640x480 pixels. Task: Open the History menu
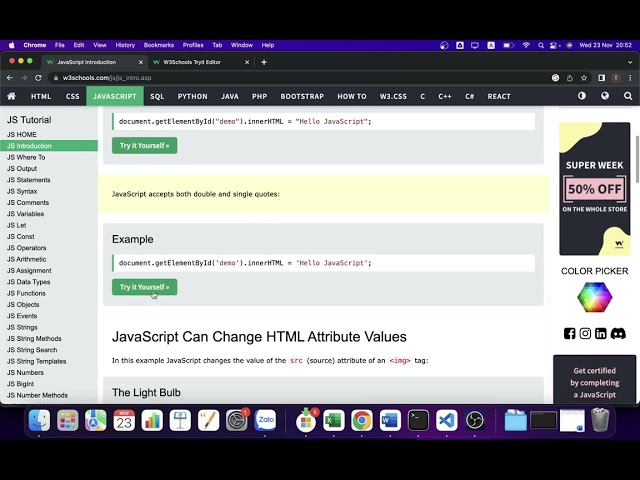(x=125, y=45)
